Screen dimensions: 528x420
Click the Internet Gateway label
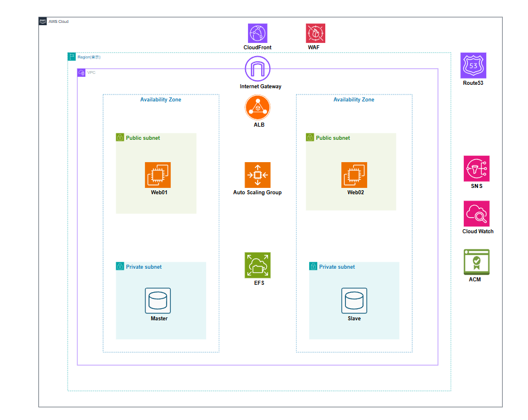coord(261,87)
